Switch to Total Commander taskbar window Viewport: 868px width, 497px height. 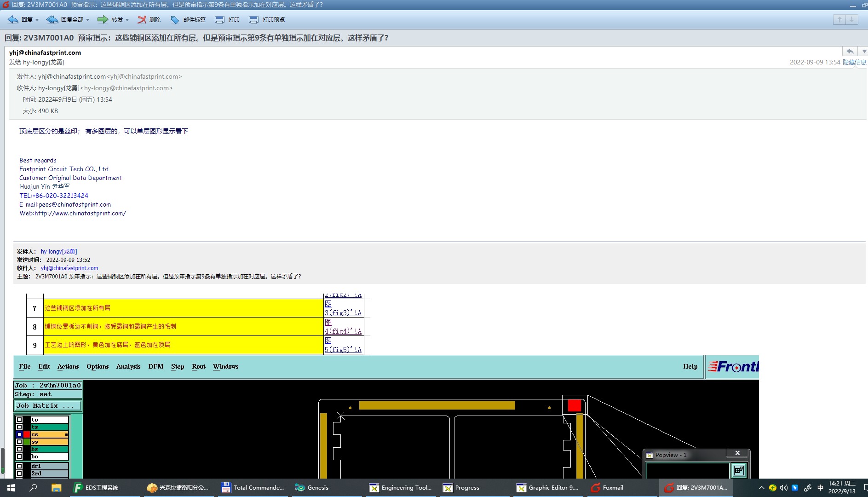point(253,487)
